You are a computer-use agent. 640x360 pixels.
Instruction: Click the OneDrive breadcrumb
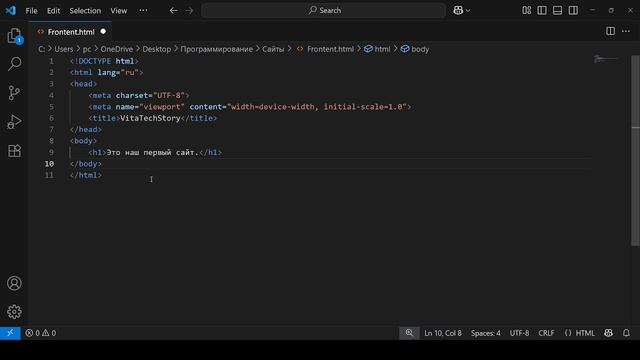tap(117, 49)
